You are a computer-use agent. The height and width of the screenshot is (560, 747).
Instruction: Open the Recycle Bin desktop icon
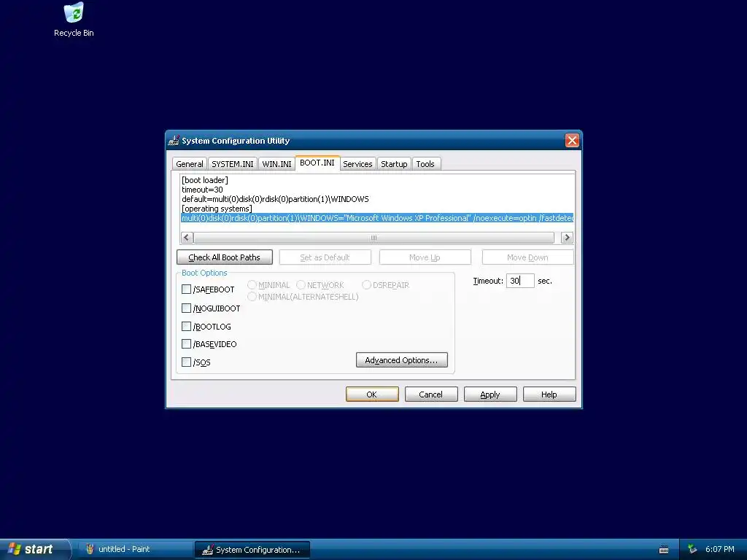(74, 19)
